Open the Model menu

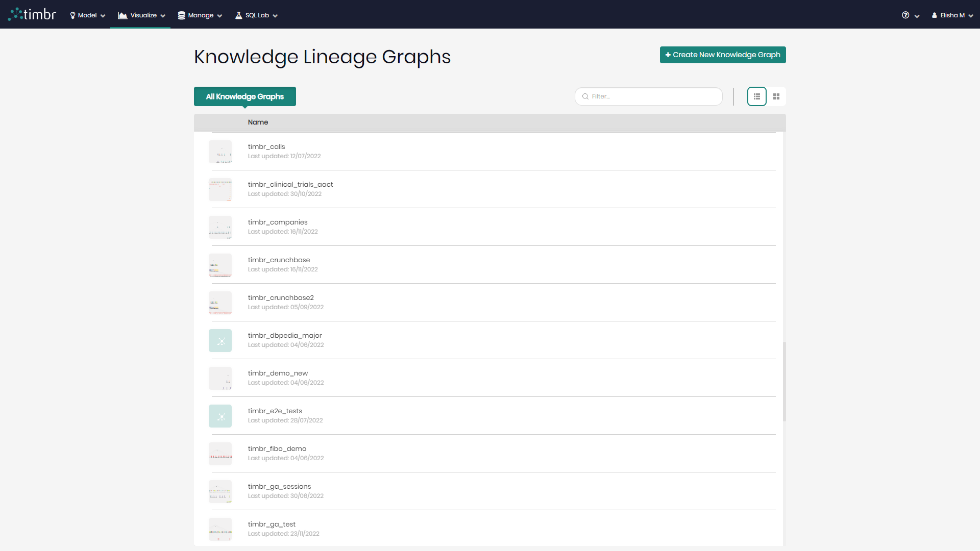87,15
